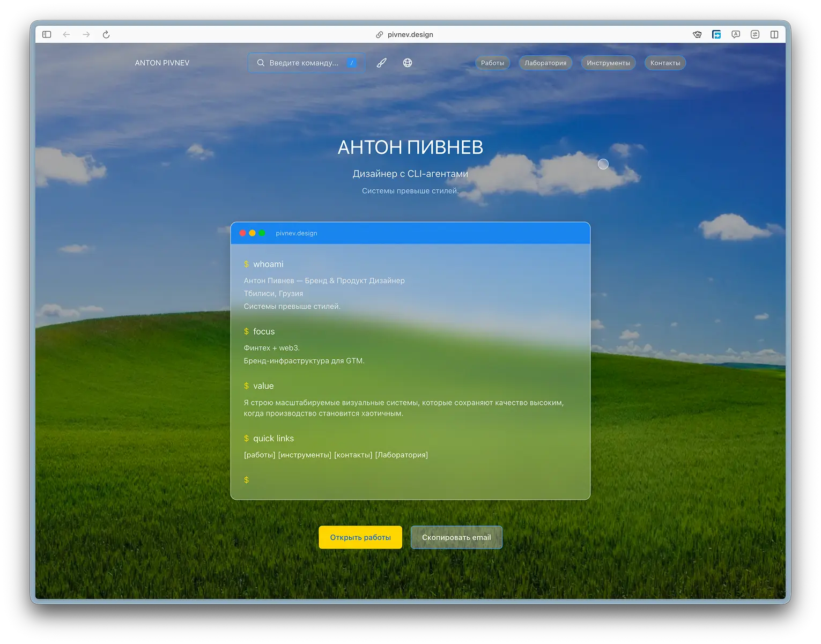This screenshot has height=644, width=821.
Task: Click the blue arrow extension icon
Action: click(716, 34)
